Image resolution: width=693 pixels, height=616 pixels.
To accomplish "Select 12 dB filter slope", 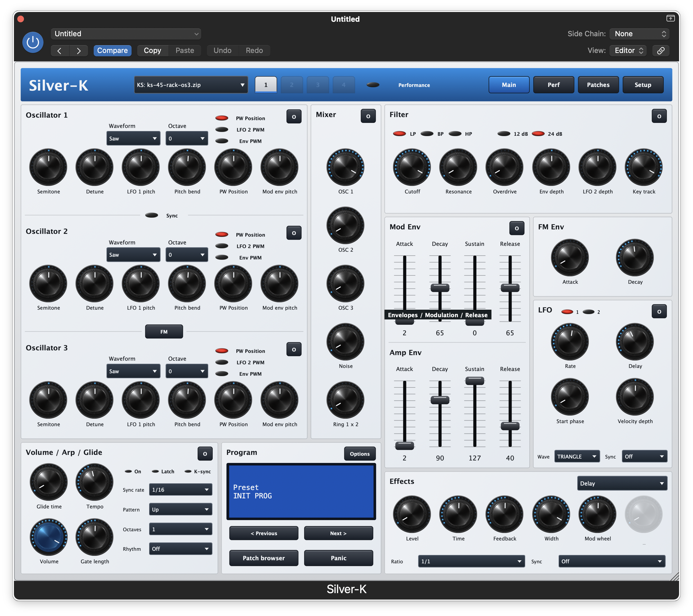I will [x=504, y=134].
